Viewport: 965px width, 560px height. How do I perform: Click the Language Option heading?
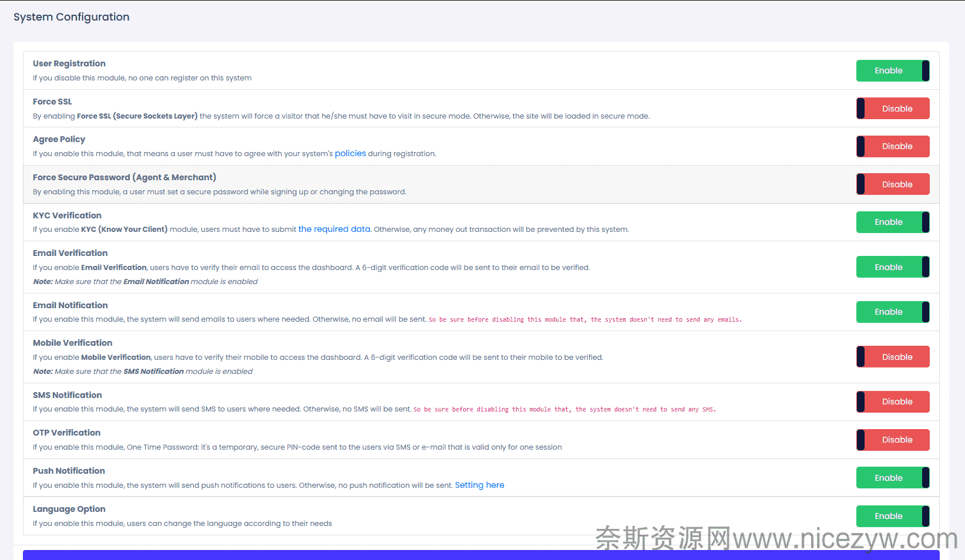click(69, 509)
